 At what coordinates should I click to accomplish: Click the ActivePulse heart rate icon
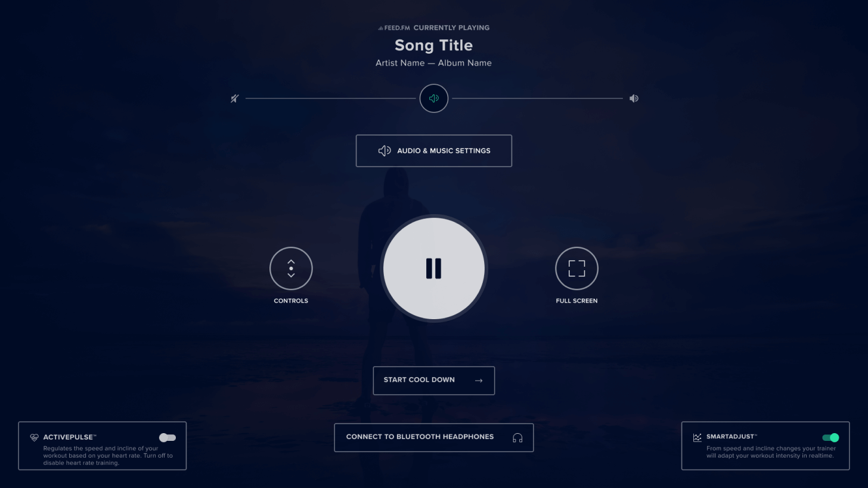(35, 437)
